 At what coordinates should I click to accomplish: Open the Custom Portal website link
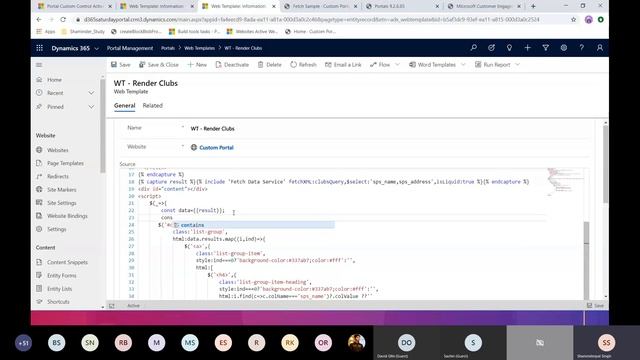pyautogui.click(x=216, y=147)
